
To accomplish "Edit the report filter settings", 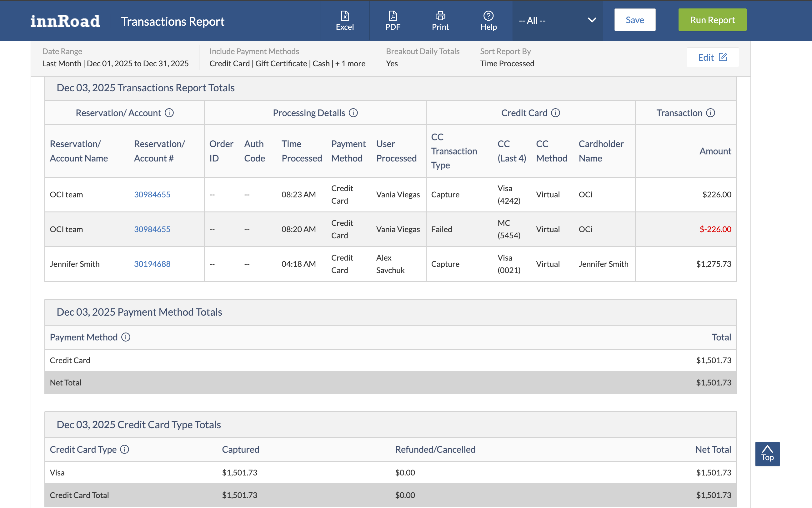I will click(712, 58).
